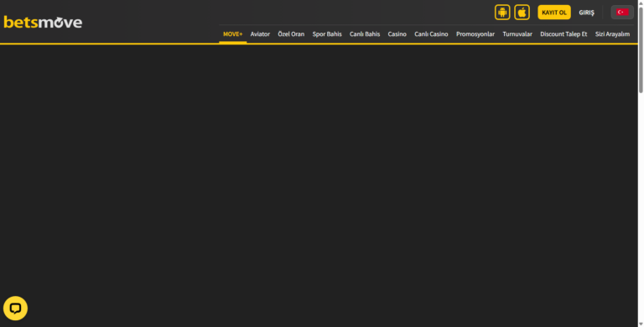Download the Apple iOS app icon

click(522, 13)
